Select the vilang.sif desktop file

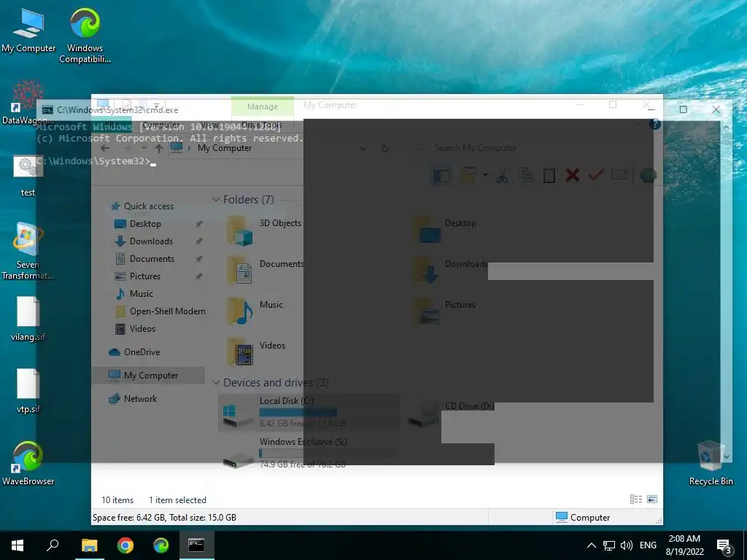tap(28, 319)
